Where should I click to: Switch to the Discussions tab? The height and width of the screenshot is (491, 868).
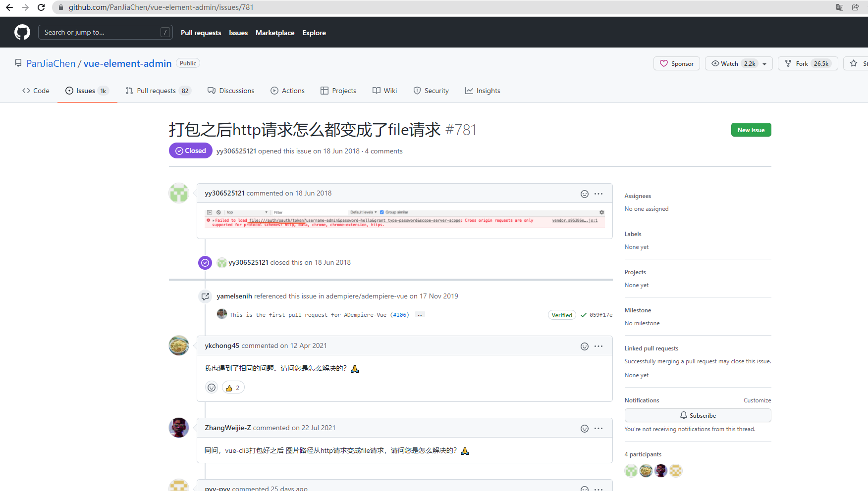[231, 91]
